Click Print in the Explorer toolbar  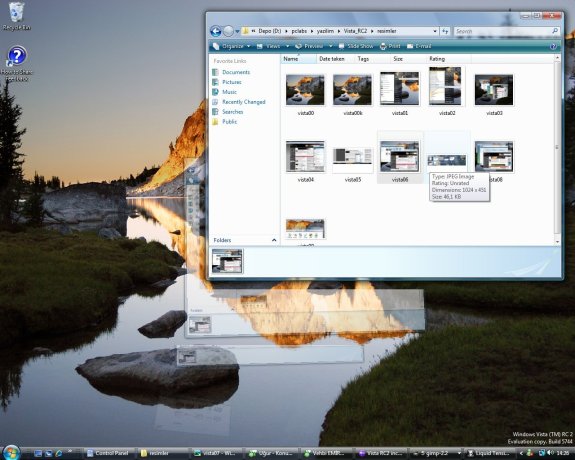390,46
